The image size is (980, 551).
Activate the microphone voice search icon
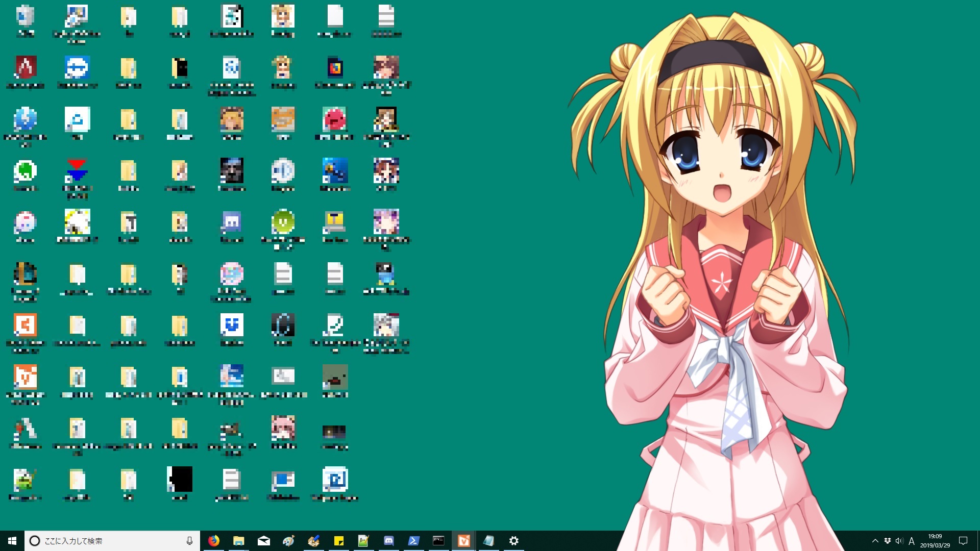(189, 541)
